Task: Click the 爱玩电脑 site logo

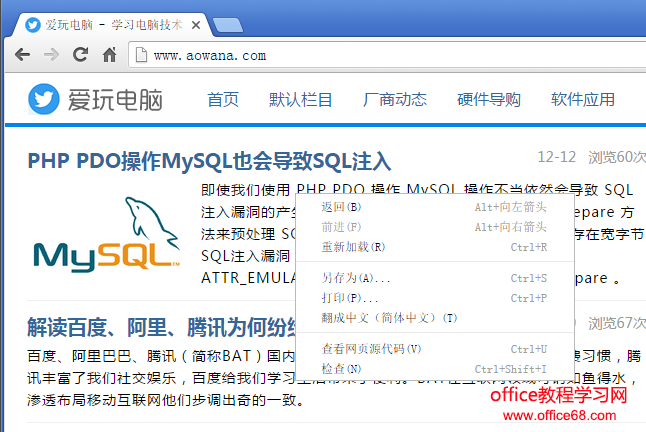Action: pos(95,99)
